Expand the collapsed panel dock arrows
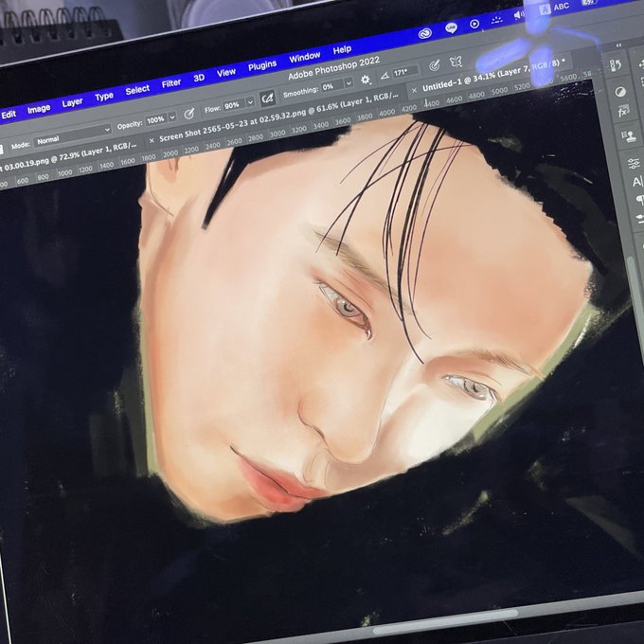644x644 pixels. pyautogui.click(x=618, y=45)
